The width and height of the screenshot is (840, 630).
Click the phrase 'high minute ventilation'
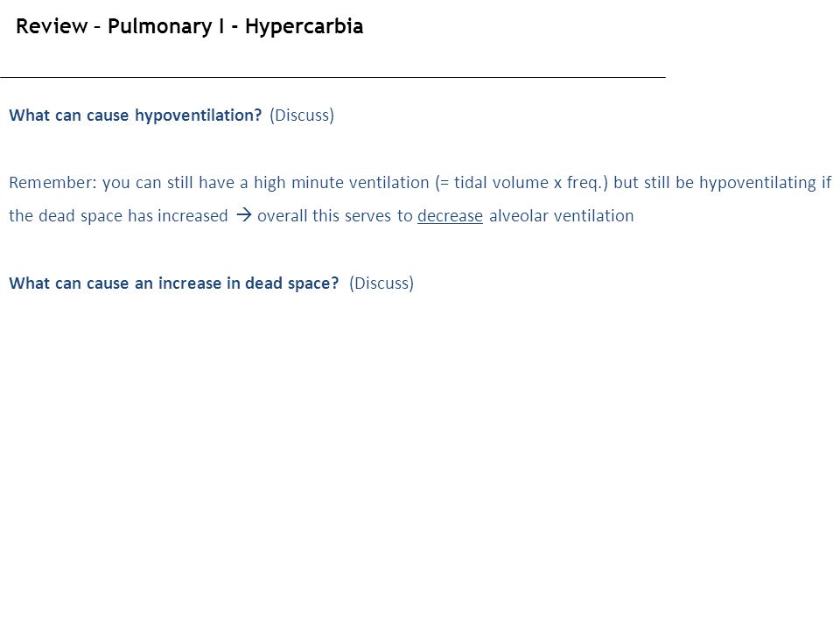[341, 183]
